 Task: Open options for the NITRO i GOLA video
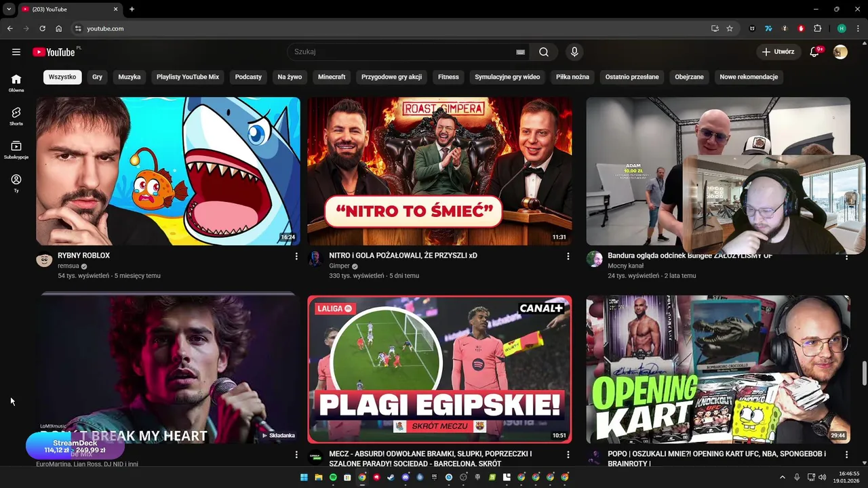point(568,256)
